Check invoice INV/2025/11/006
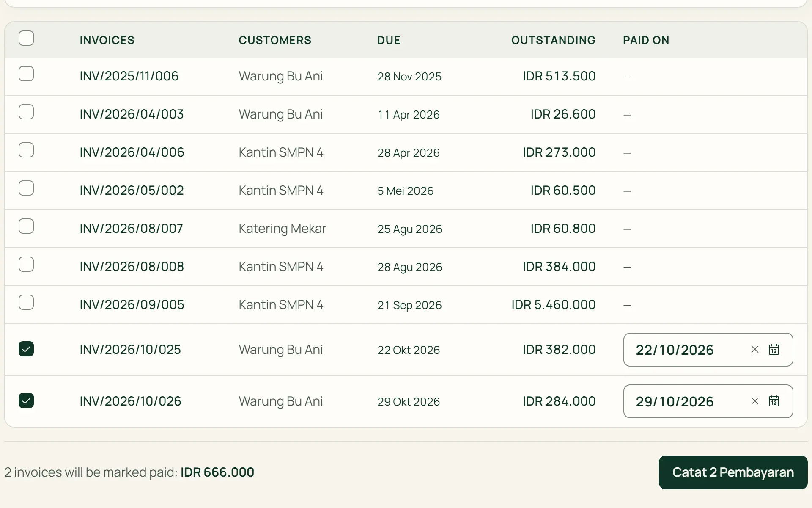Image resolution: width=812 pixels, height=508 pixels. pos(26,74)
